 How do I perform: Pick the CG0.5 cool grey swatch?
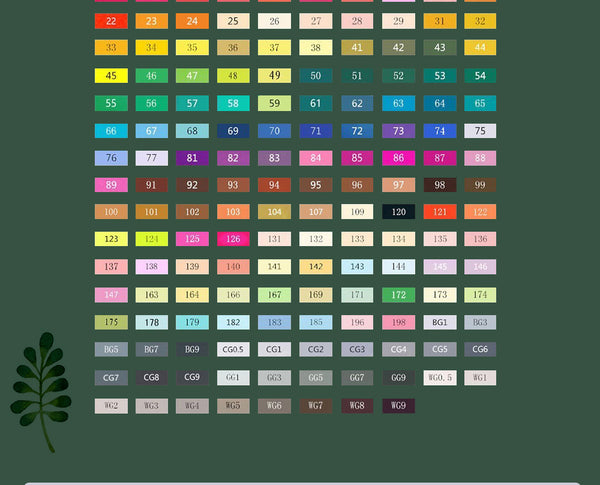[234, 350]
